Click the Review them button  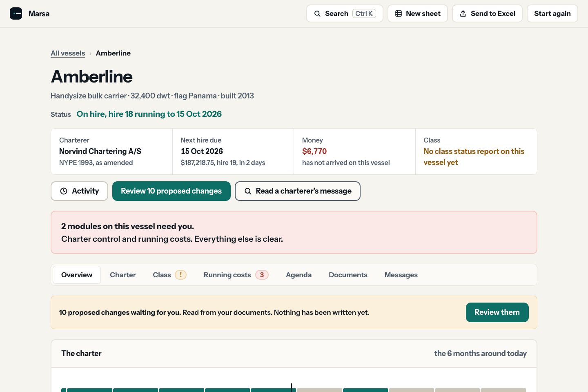[497, 312]
